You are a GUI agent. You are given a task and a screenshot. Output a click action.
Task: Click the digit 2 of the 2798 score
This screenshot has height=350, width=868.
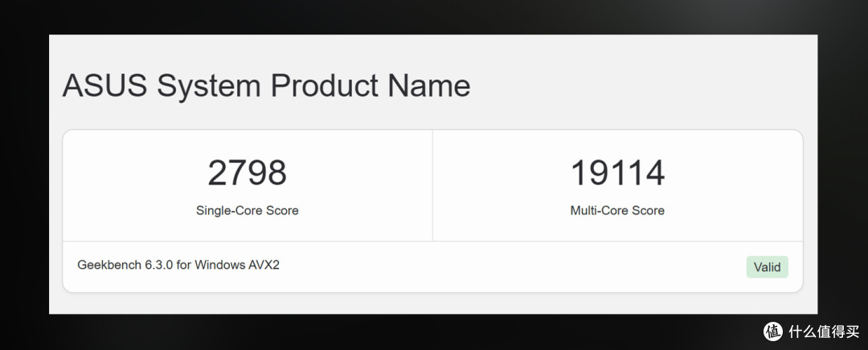tap(217, 173)
